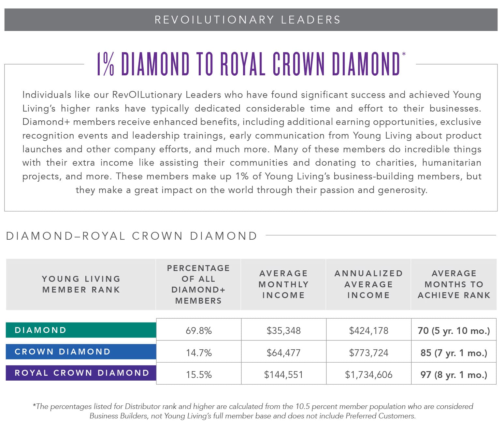Select the purple ROYAL CROWN DIAMOND label
Screen dimensions: 504x422
click(81, 373)
